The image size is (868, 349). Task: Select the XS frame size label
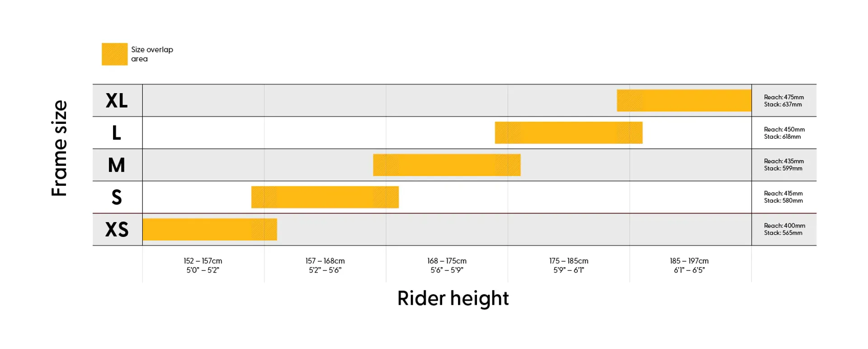coord(117,230)
